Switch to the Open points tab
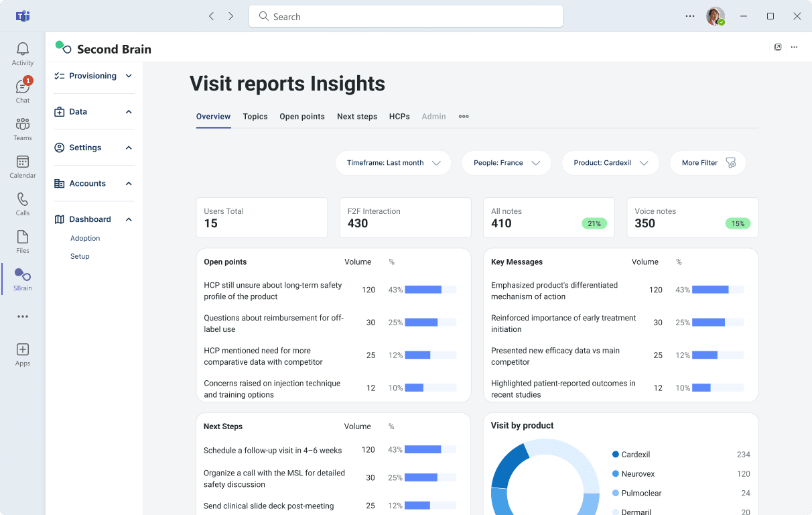The width and height of the screenshot is (812, 515). (302, 117)
